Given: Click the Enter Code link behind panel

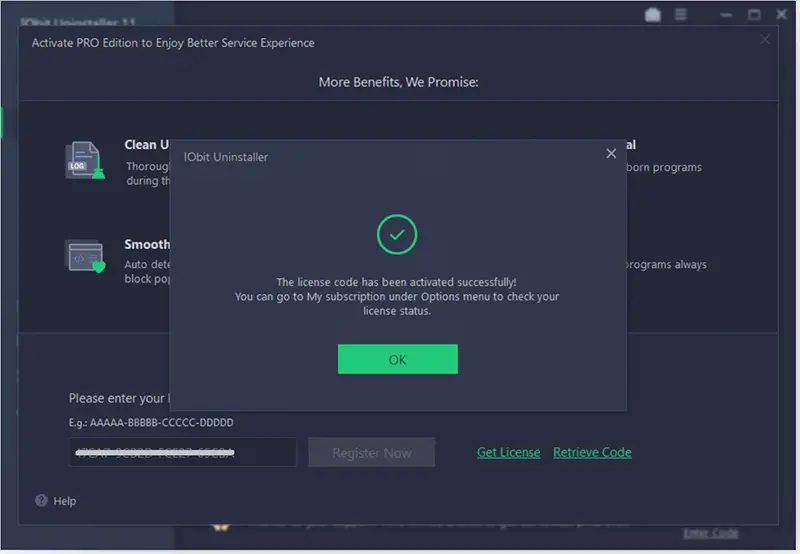Looking at the screenshot, I should [x=711, y=533].
